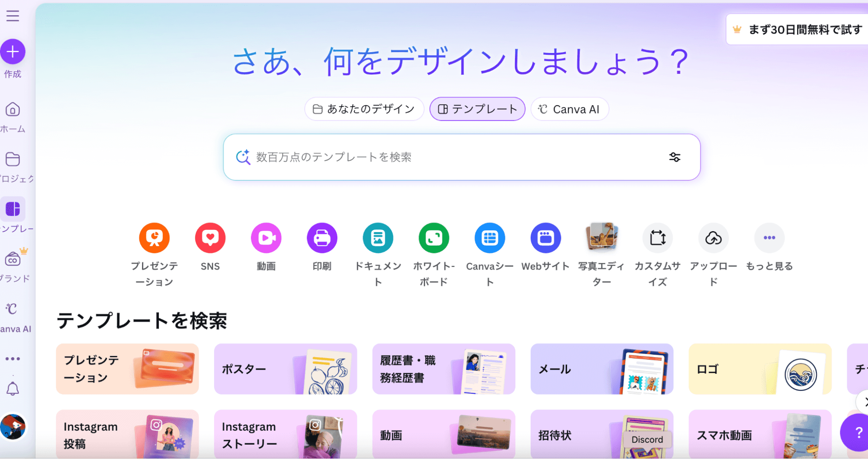The height and width of the screenshot is (459, 868).
Task: Open notifications bell icon
Action: (13, 389)
